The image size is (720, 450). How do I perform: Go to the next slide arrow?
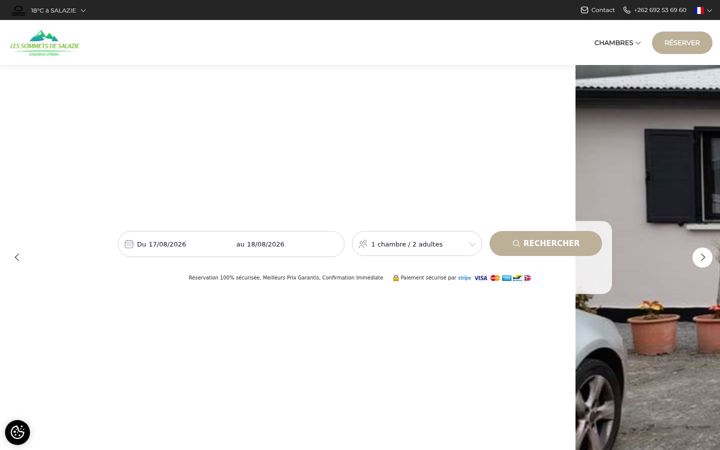702,258
